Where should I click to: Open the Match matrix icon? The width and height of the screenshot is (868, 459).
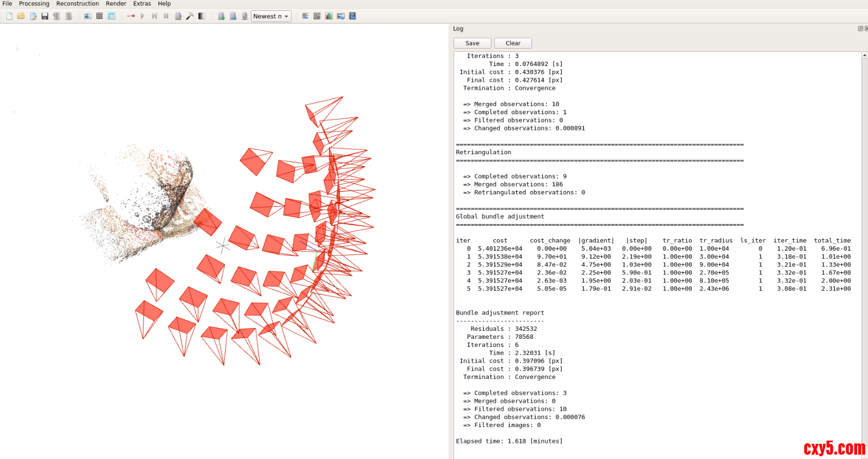click(317, 16)
